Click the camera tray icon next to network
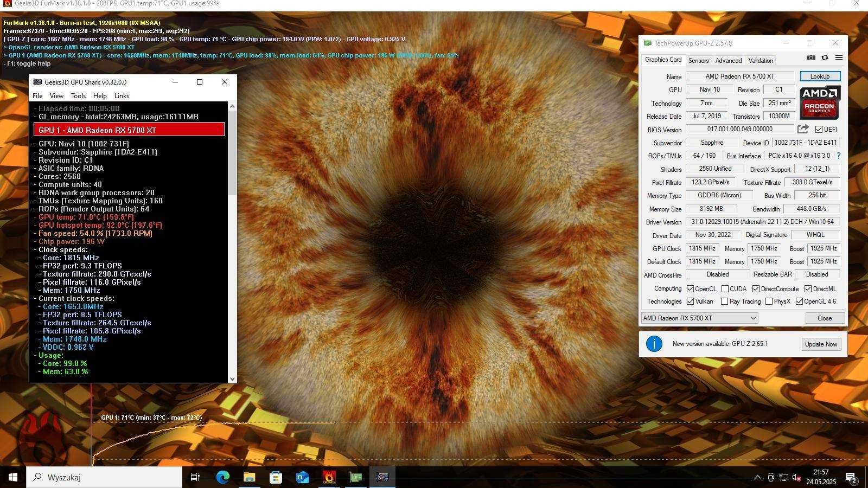The height and width of the screenshot is (488, 868). pos(771,478)
